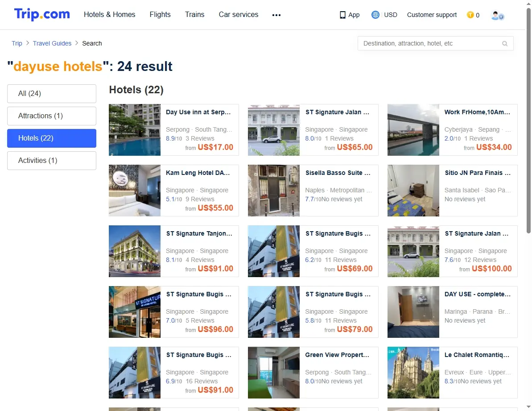Open Work FrHome,10Am hotel thumbnail
Screen dimensions: 532x411
tap(413, 130)
